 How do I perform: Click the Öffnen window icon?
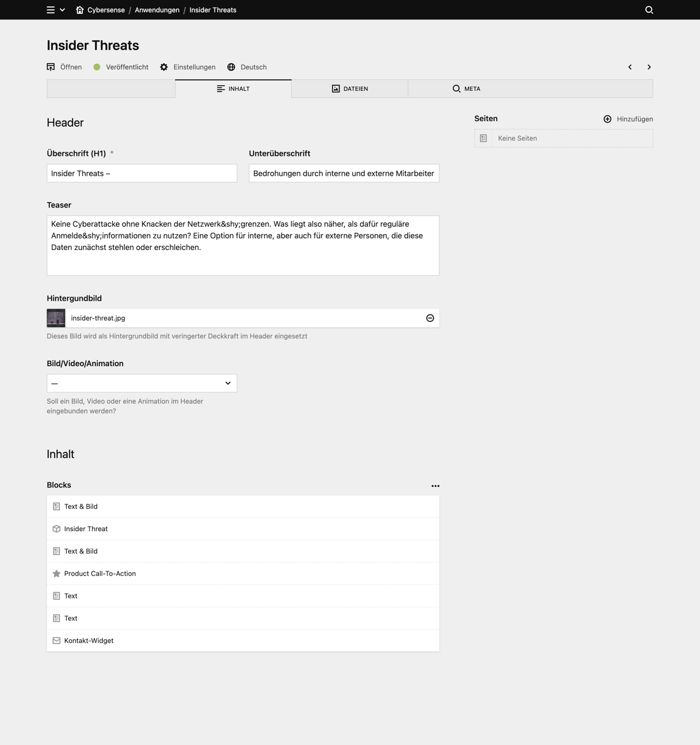(51, 67)
